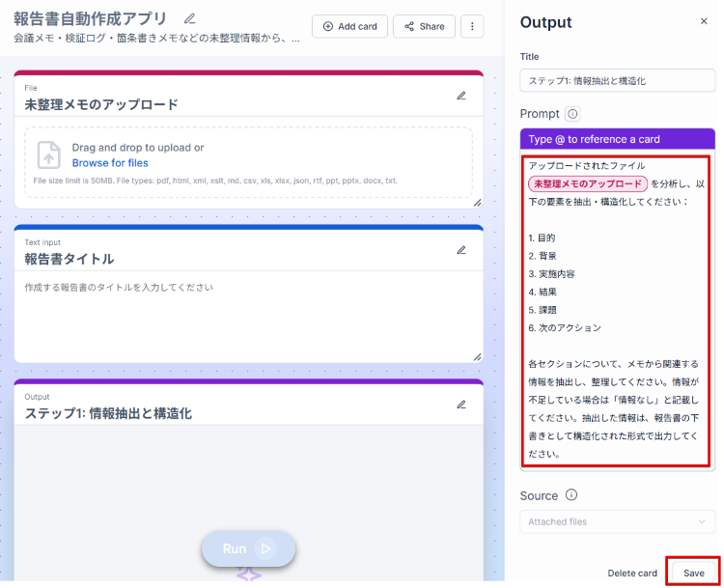Click the Browse for files link
The image size is (724, 588).
(x=110, y=163)
